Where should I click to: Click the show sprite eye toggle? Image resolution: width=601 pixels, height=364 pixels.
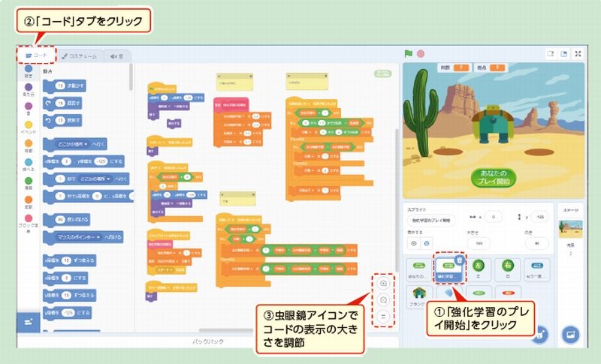click(x=413, y=244)
